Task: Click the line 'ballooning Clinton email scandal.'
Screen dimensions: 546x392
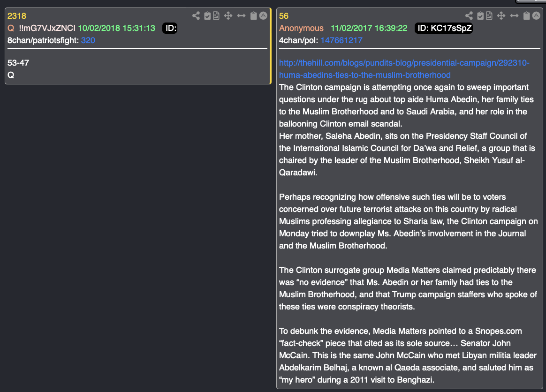Action: tap(341, 124)
